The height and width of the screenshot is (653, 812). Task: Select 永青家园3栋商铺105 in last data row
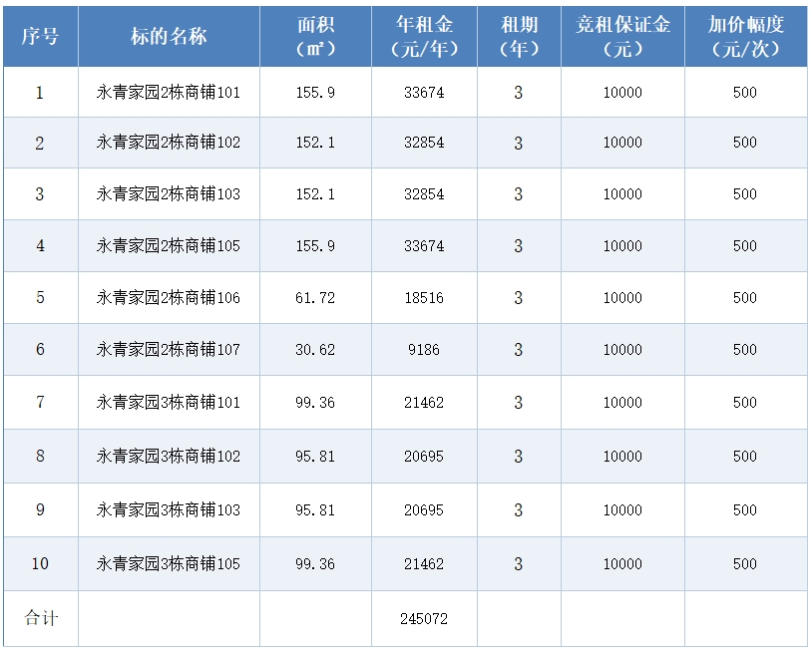169,564
